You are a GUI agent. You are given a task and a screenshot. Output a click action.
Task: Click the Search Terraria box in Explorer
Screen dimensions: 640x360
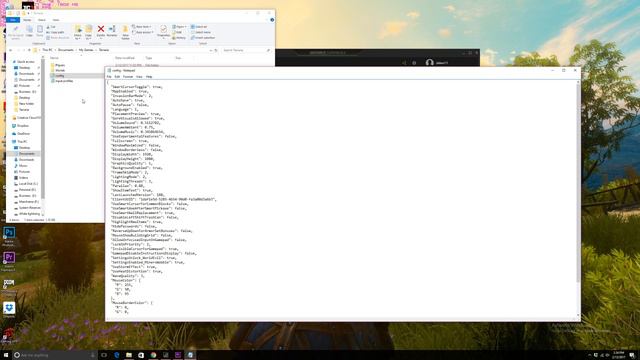pos(247,50)
